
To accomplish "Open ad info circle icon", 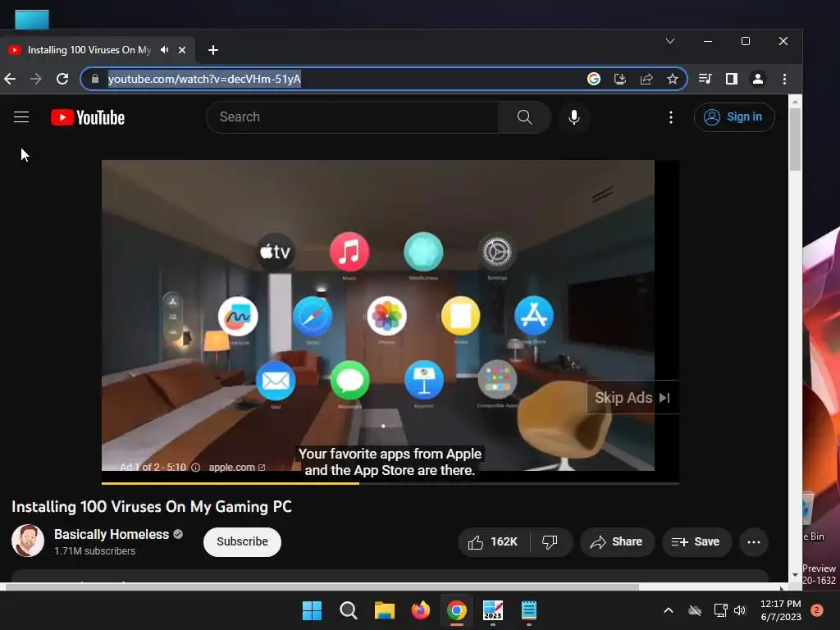I will [195, 468].
